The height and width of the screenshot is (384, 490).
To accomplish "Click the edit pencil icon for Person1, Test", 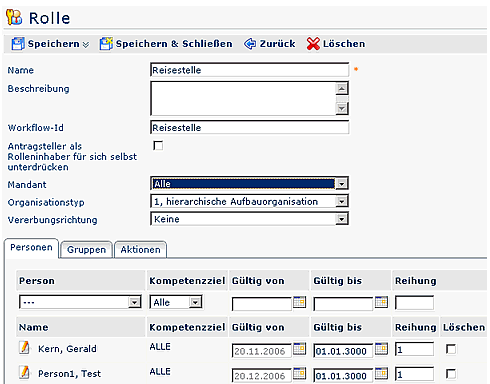I will [x=25, y=372].
